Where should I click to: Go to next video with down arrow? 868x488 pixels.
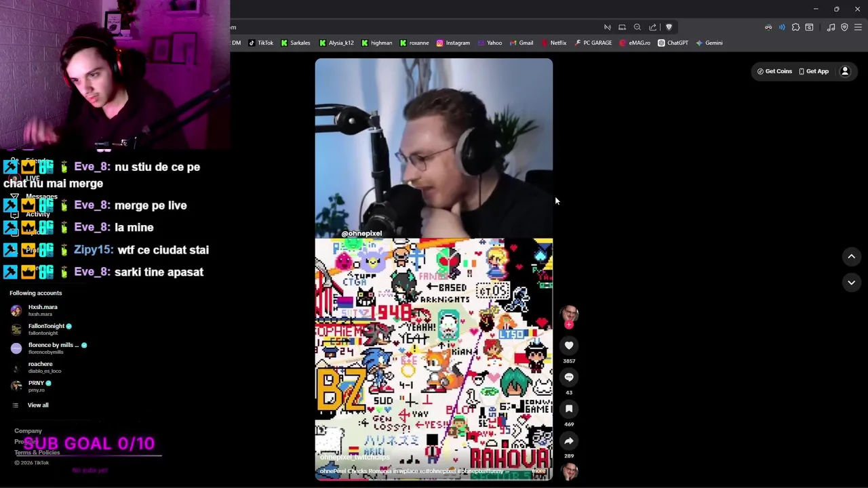click(851, 282)
